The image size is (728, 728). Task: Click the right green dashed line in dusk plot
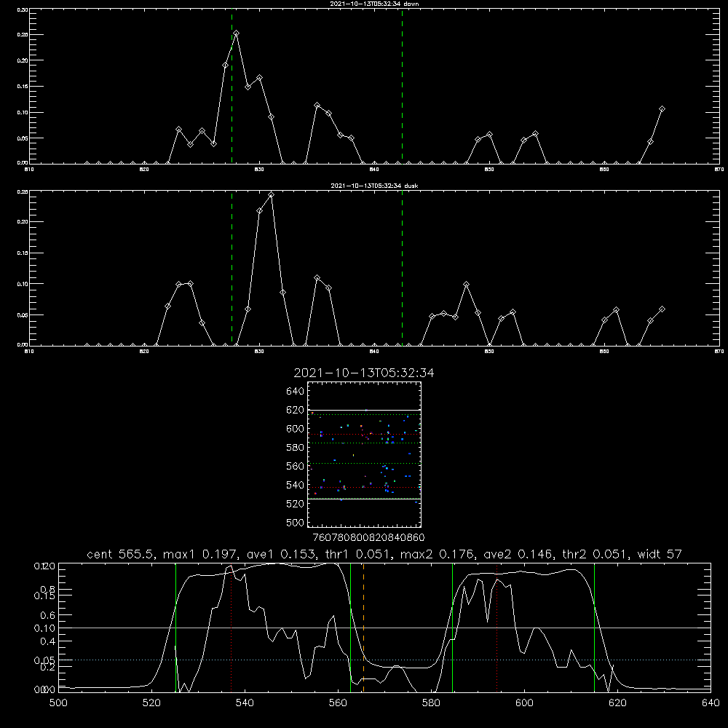pos(402,268)
